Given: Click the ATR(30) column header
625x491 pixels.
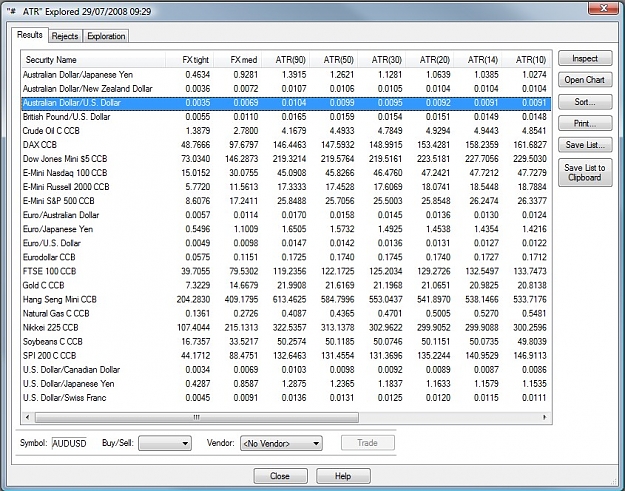Looking at the screenshot, I should click(x=382, y=60).
